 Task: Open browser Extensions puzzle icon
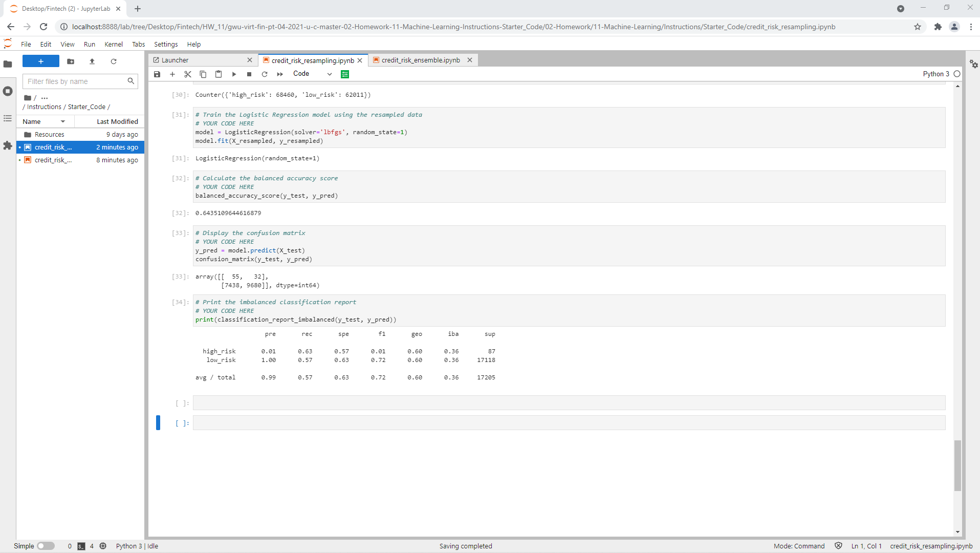938,27
